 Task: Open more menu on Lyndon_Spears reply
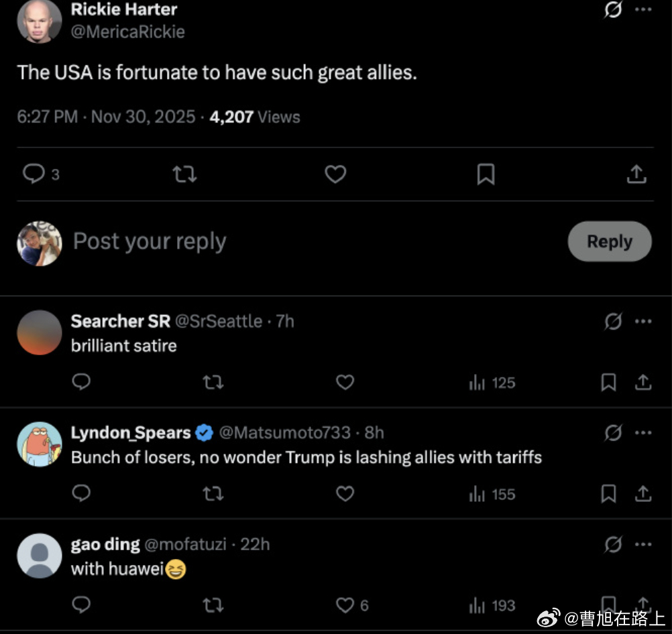click(x=643, y=433)
